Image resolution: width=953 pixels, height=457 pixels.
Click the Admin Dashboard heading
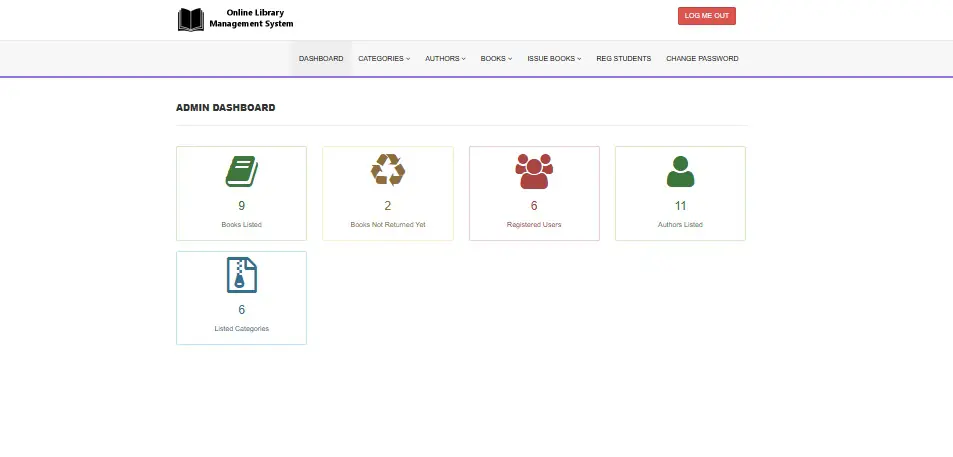225,108
